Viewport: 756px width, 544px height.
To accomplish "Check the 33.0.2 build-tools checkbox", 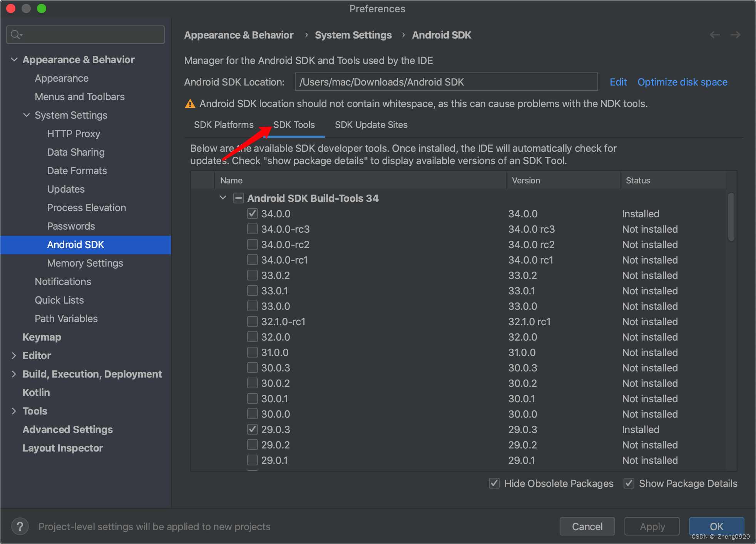I will 252,275.
